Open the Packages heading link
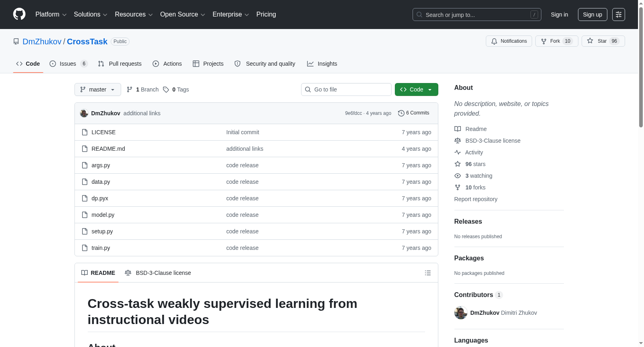Viewport: 644px width, 347px height. pos(469,258)
